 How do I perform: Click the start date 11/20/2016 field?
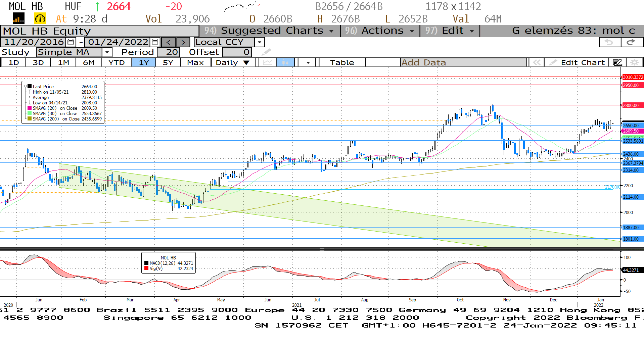point(34,42)
